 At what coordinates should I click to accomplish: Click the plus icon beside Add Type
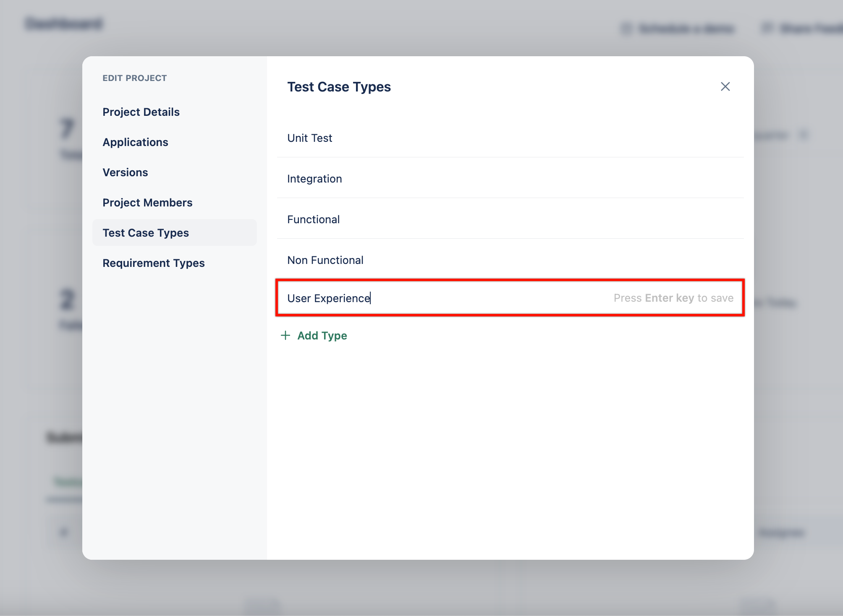tap(285, 335)
